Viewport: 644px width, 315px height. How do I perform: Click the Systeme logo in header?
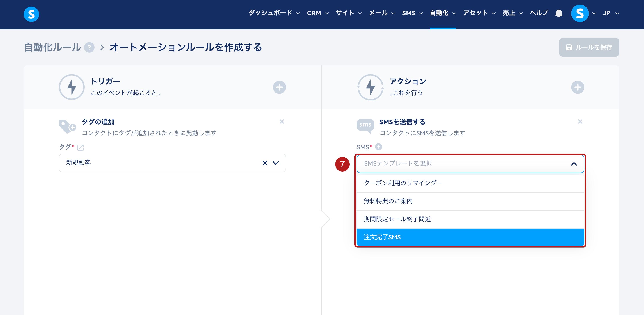[31, 14]
